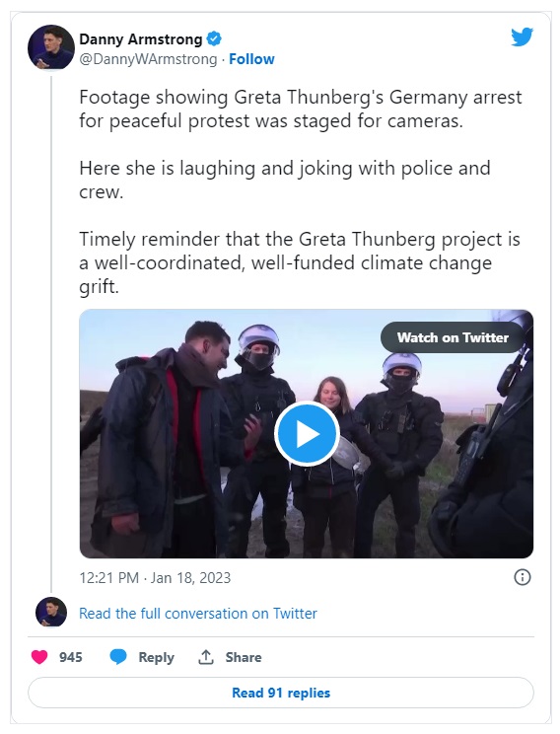560x734 pixels.
Task: Click the reply speech bubble icon
Action: pos(118,657)
